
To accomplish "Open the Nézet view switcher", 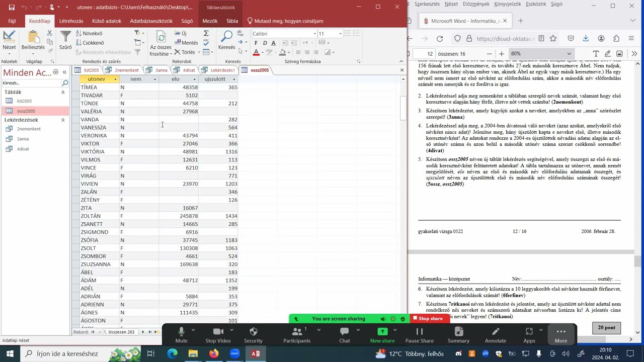I will (9, 42).
